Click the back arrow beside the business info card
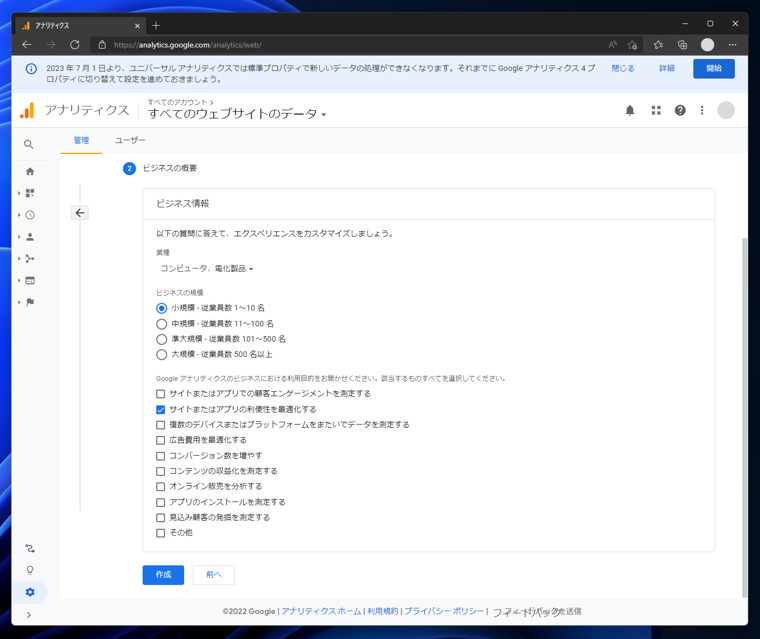 80,213
